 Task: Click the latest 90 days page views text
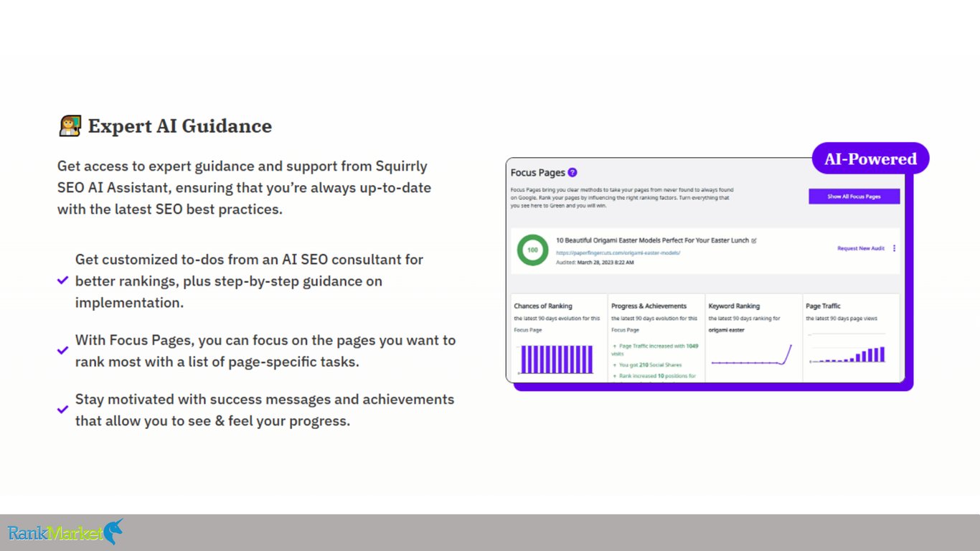(841, 318)
